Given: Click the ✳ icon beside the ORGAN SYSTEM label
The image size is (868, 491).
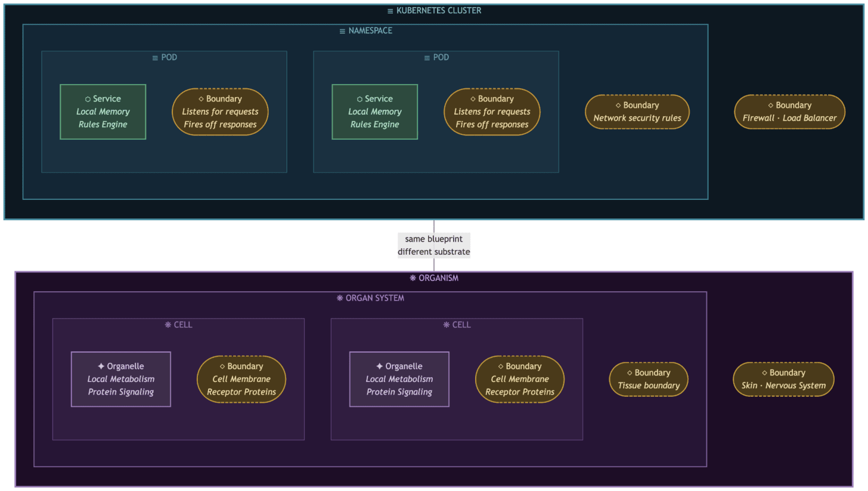Looking at the screenshot, I should tap(339, 298).
